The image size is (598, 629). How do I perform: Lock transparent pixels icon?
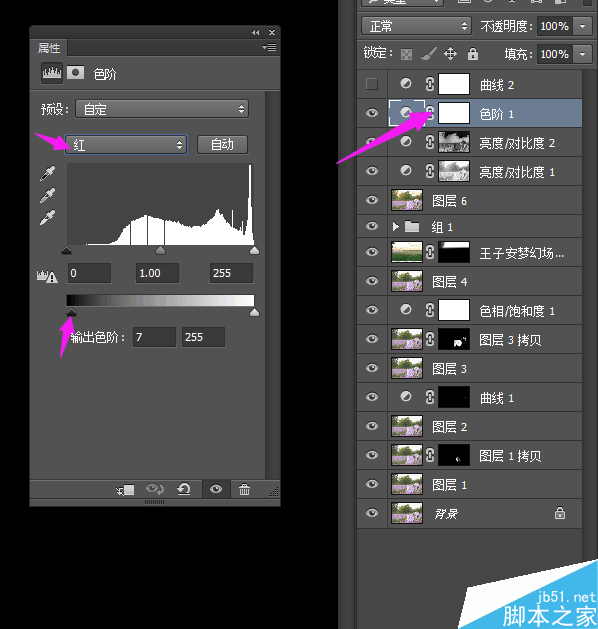[406, 54]
